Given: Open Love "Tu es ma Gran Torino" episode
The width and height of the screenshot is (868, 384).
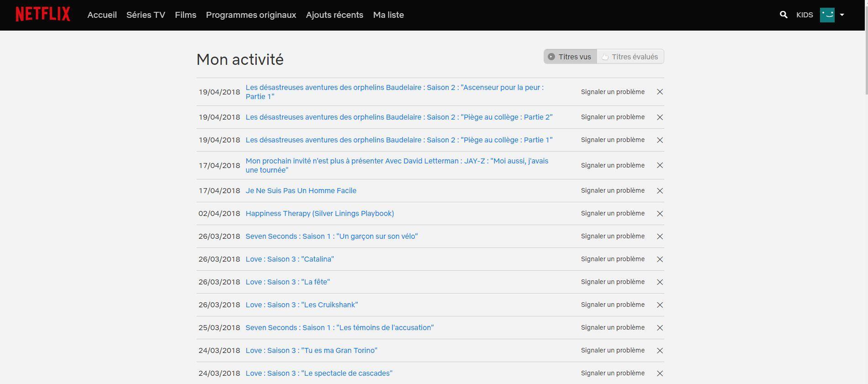Looking at the screenshot, I should click(311, 351).
